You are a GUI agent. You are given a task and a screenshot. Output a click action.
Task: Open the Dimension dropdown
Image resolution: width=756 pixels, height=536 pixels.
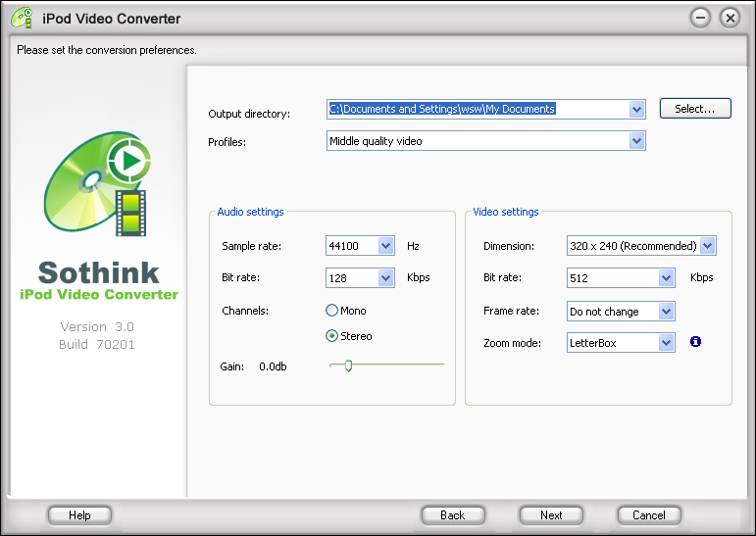(x=641, y=246)
